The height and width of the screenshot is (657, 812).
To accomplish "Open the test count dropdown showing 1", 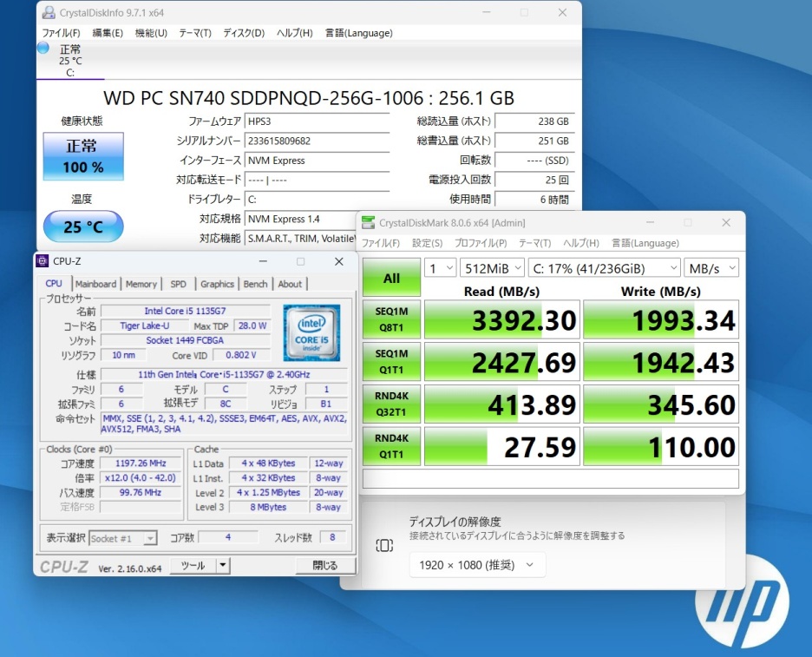I will [440, 268].
